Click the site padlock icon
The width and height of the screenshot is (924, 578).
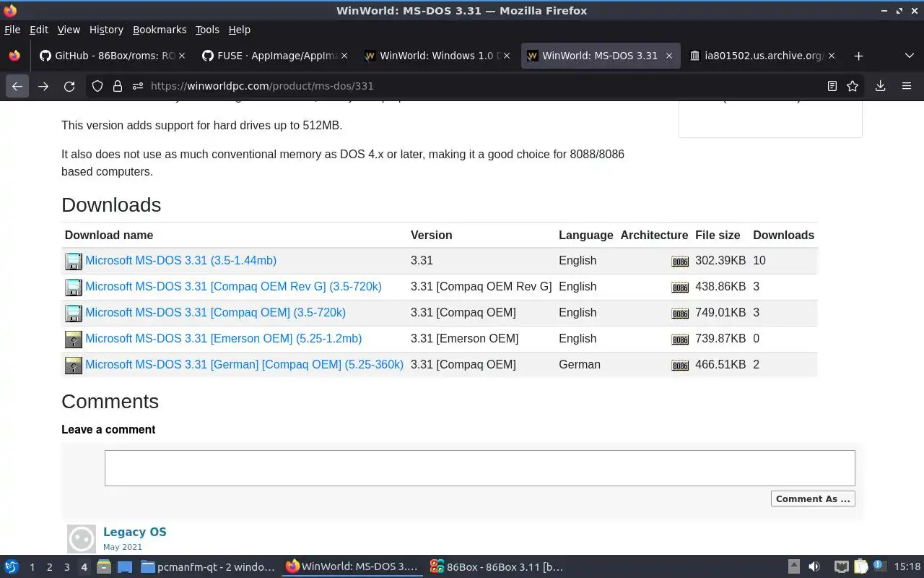click(118, 86)
